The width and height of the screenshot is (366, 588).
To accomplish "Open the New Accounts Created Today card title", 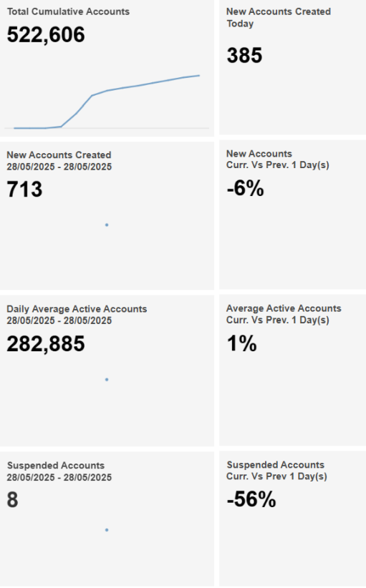I will (x=279, y=17).
